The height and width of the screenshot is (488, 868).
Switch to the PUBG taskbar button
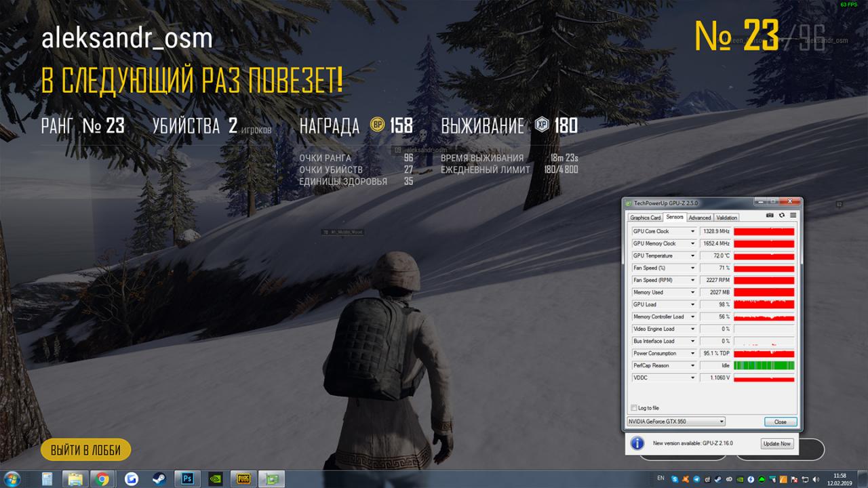(243, 479)
